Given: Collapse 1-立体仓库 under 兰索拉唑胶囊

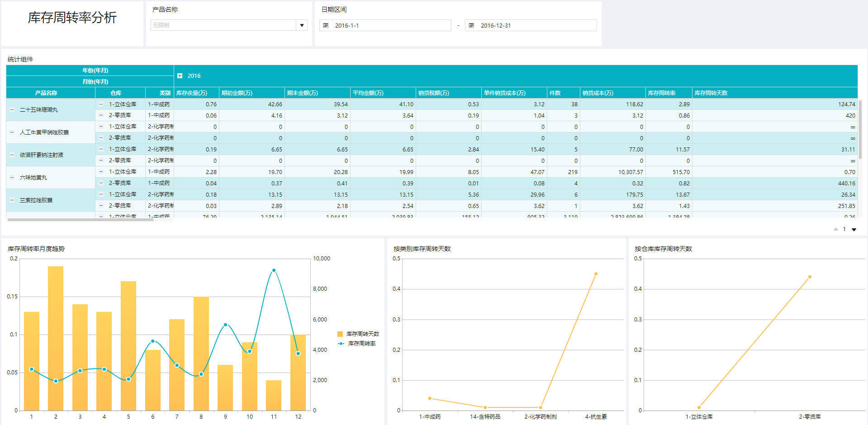Looking at the screenshot, I should click(101, 194).
